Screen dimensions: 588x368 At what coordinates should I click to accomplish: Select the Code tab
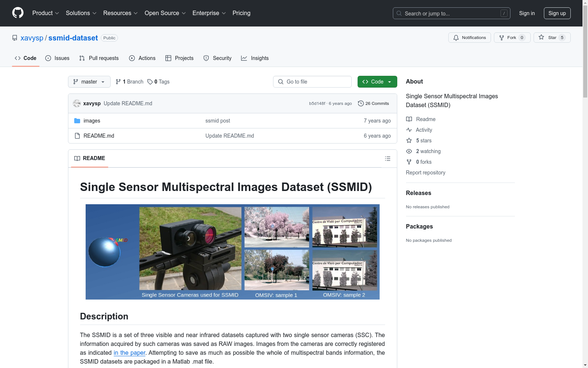pyautogui.click(x=26, y=58)
